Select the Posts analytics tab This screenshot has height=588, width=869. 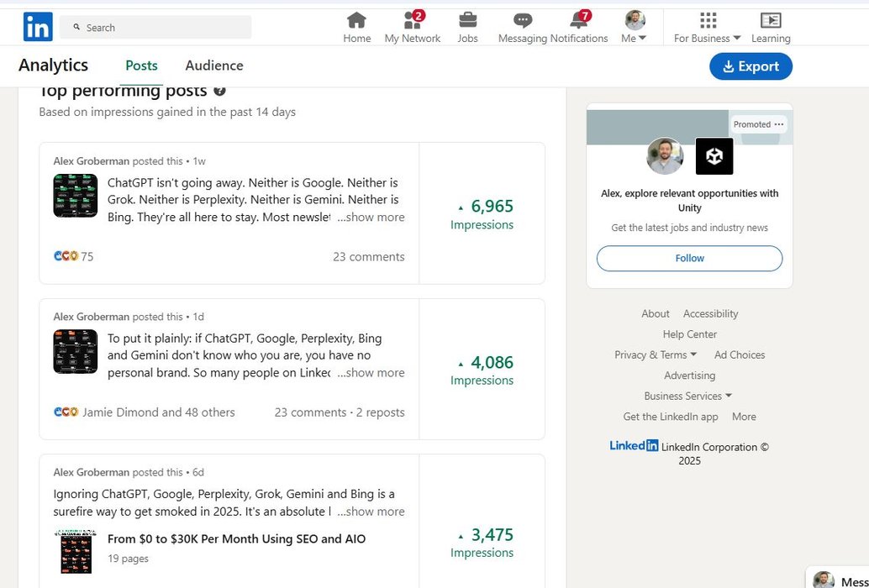click(x=141, y=66)
